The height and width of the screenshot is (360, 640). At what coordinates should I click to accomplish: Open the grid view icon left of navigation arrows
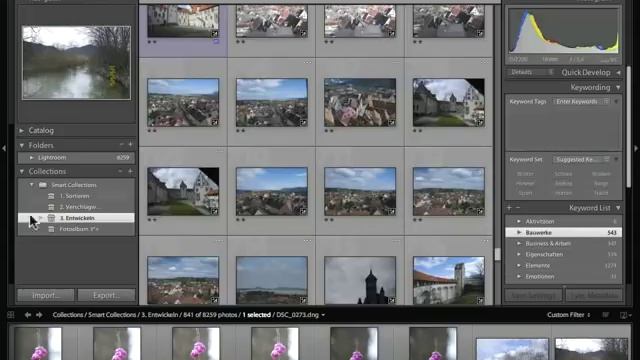pos(11,315)
